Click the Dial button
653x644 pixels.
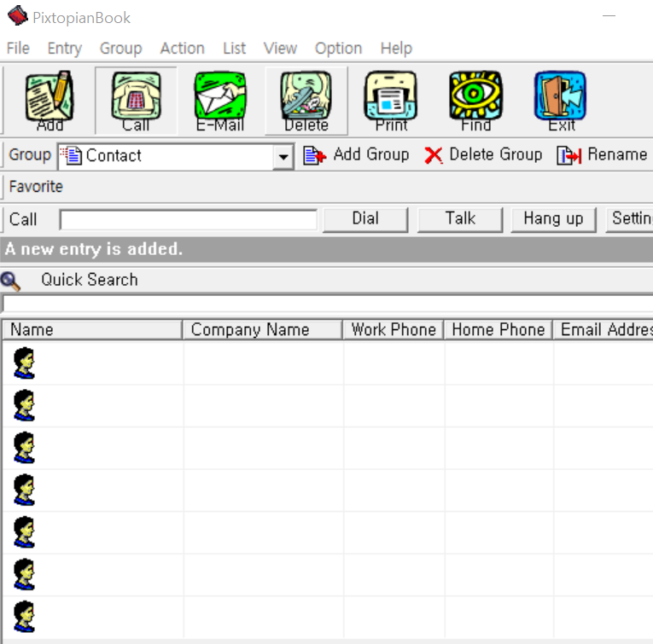[x=365, y=219]
